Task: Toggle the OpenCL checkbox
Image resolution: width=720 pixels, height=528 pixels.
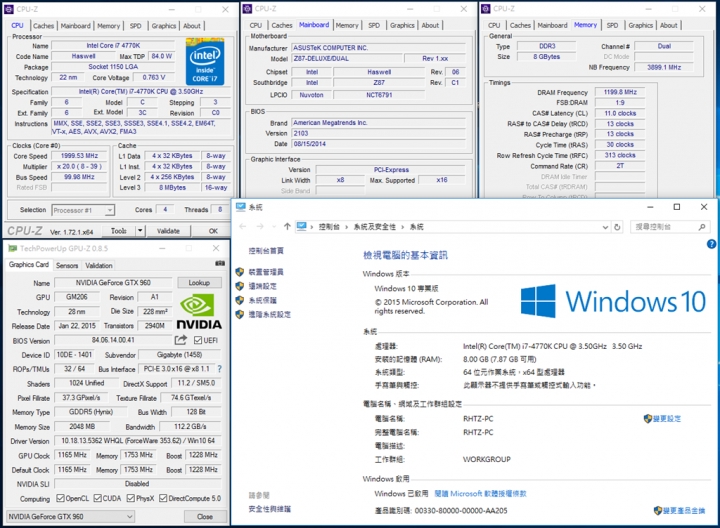Action: (x=60, y=498)
